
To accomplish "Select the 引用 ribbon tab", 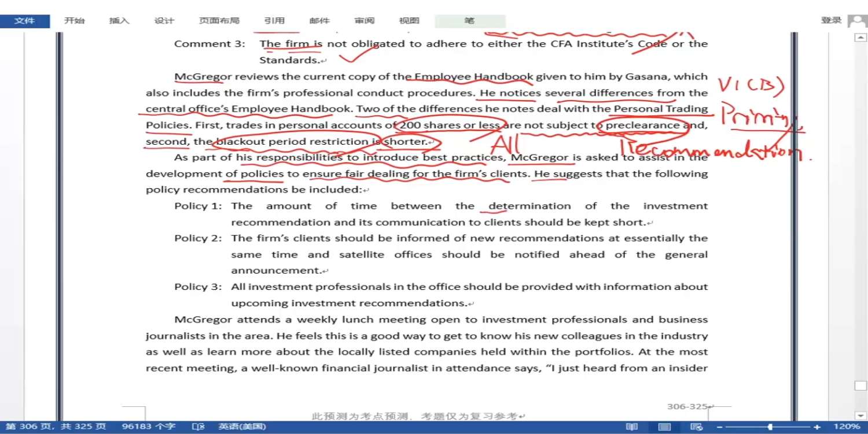I will pos(274,21).
